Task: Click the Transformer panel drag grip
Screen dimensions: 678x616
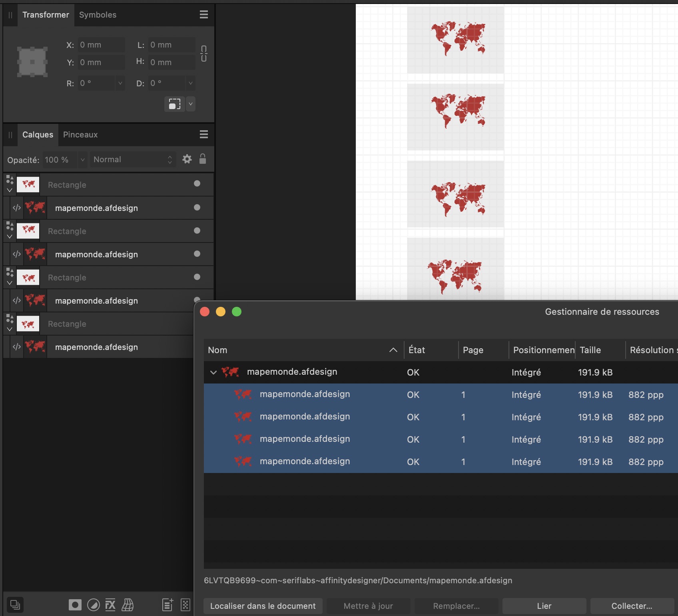Action: pos(10,15)
